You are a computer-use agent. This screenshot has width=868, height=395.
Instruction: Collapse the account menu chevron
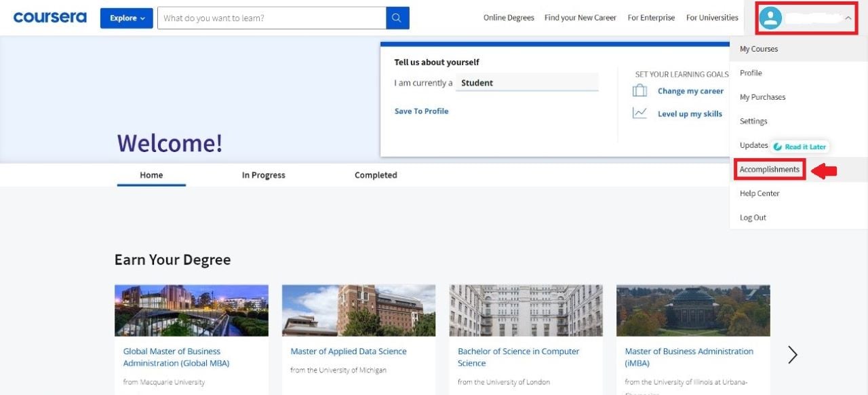pyautogui.click(x=849, y=18)
